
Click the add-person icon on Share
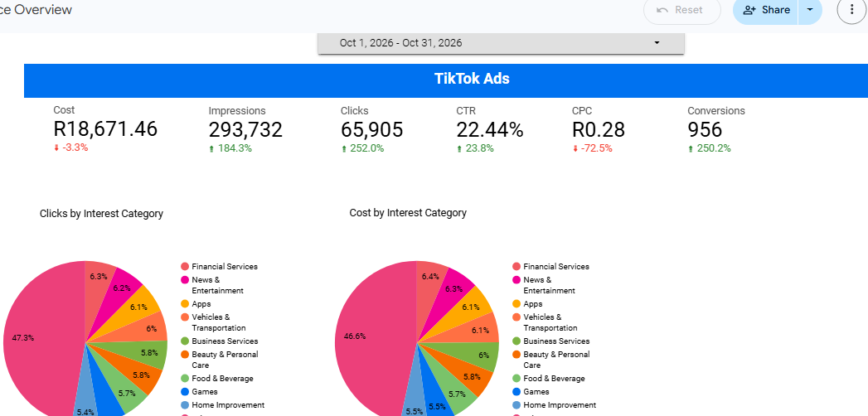coord(749,10)
